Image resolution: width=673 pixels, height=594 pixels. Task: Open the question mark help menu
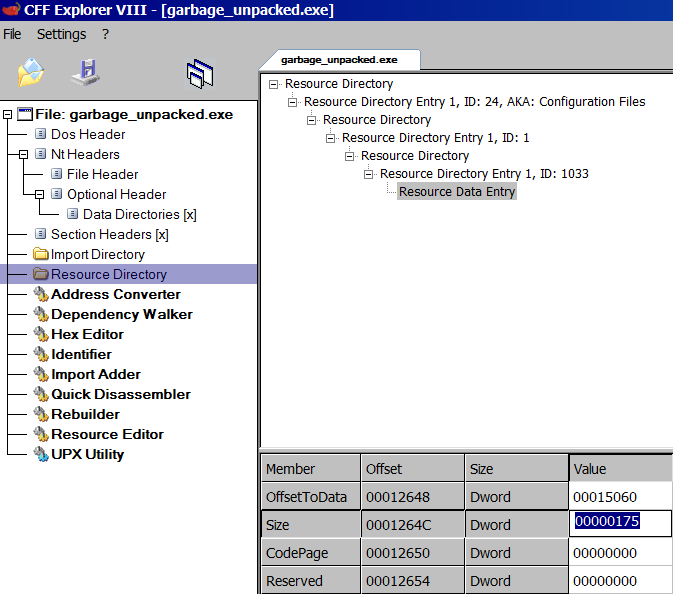105,34
